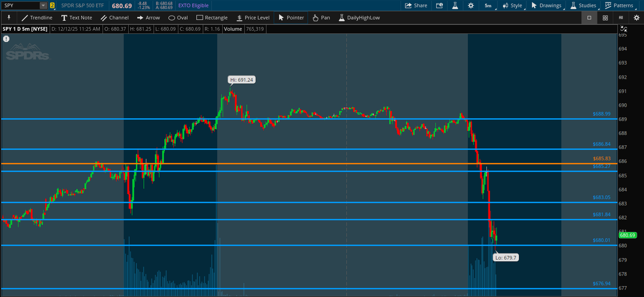Open chart settings gear in top bar
644x297 pixels.
[x=471, y=5]
